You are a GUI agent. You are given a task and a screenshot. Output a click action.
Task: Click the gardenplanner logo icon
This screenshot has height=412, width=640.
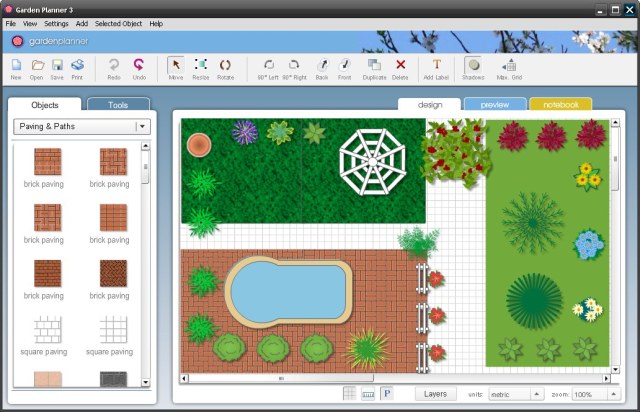tap(17, 41)
